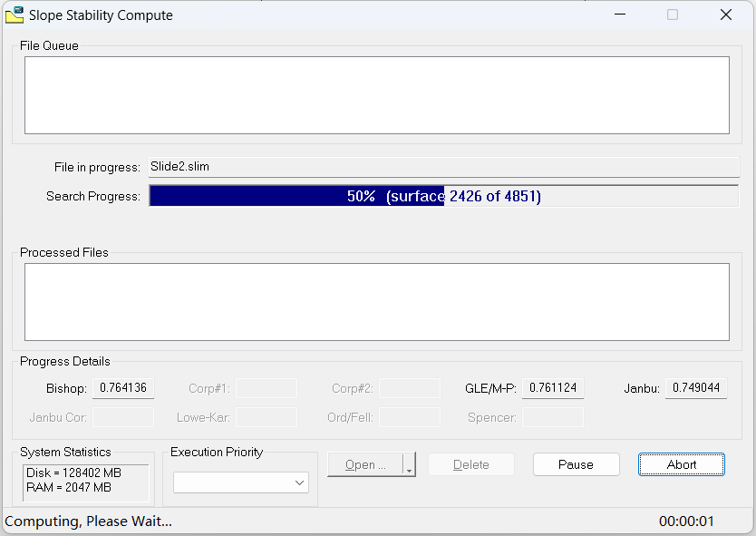Image resolution: width=756 pixels, height=536 pixels.
Task: Click the Search Progress bar at 50%
Action: click(x=444, y=196)
